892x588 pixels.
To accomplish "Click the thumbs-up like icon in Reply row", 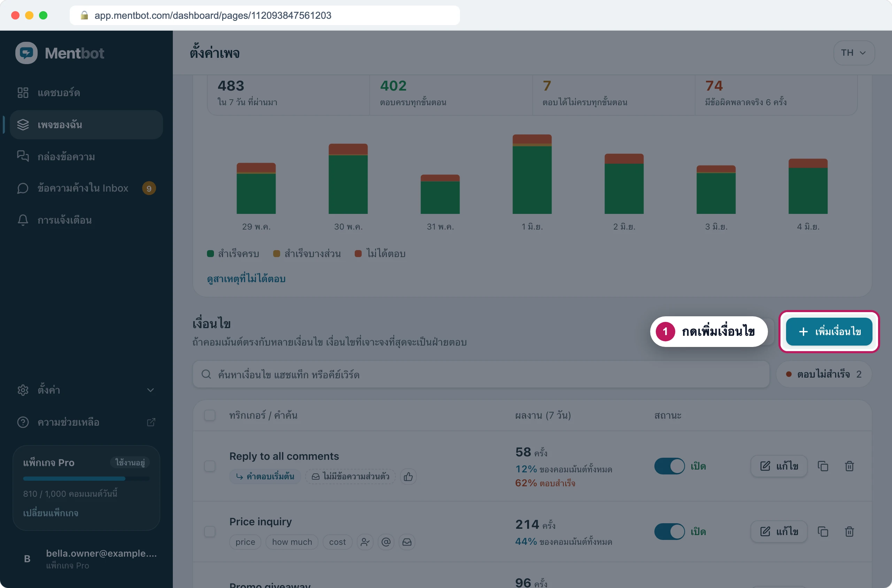I will (x=408, y=477).
